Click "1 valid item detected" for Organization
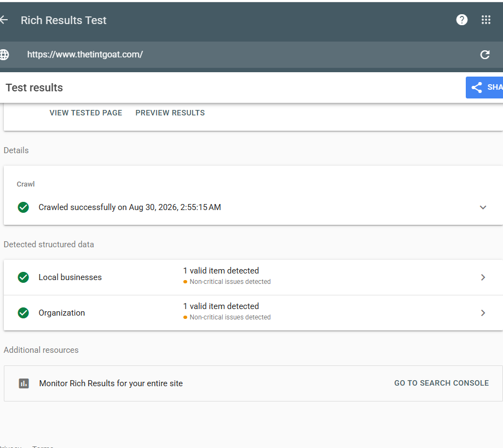This screenshot has height=448, width=503. point(221,306)
